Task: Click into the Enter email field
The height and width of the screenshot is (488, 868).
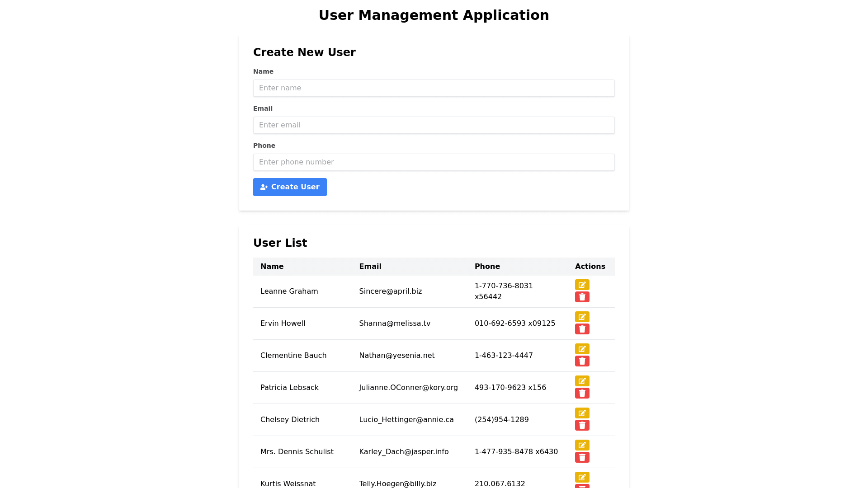Action: (x=434, y=125)
